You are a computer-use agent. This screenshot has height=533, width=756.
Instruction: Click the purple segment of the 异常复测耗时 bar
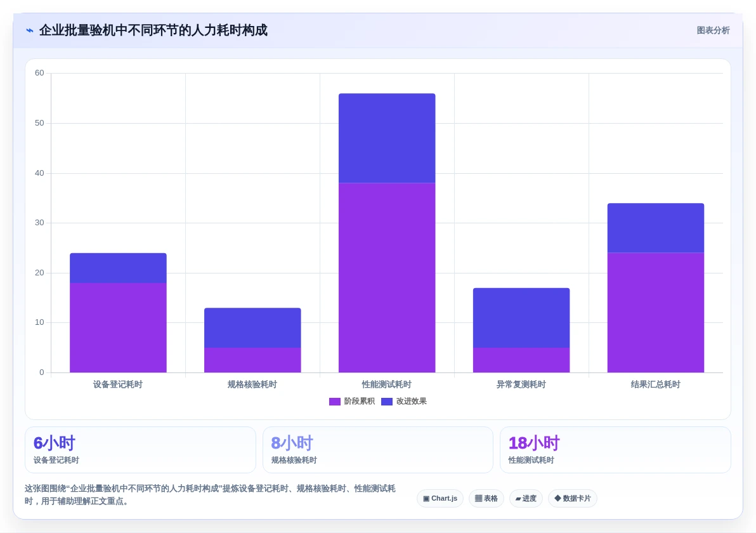[x=521, y=360]
